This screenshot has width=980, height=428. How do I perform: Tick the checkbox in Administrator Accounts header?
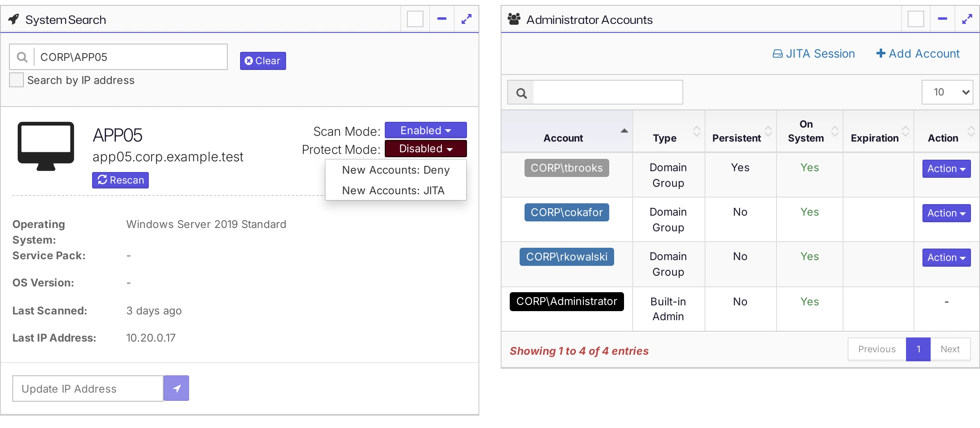tap(916, 19)
